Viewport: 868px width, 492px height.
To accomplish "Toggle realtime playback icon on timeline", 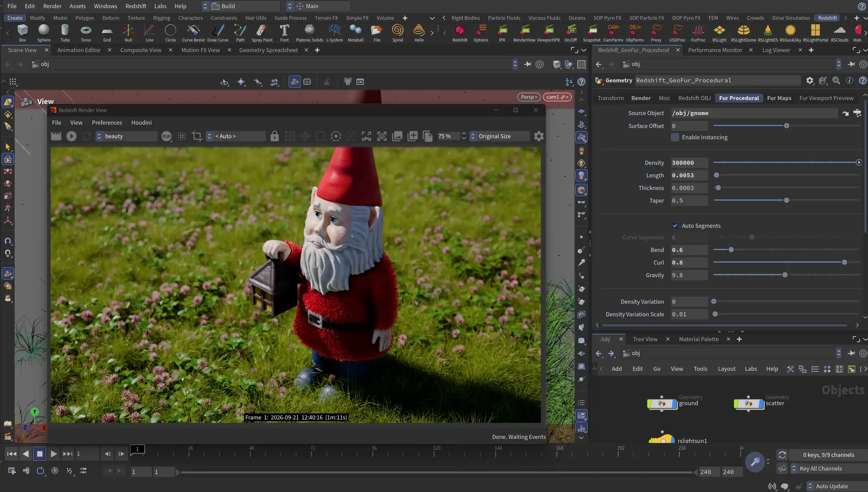I will coord(55,471).
